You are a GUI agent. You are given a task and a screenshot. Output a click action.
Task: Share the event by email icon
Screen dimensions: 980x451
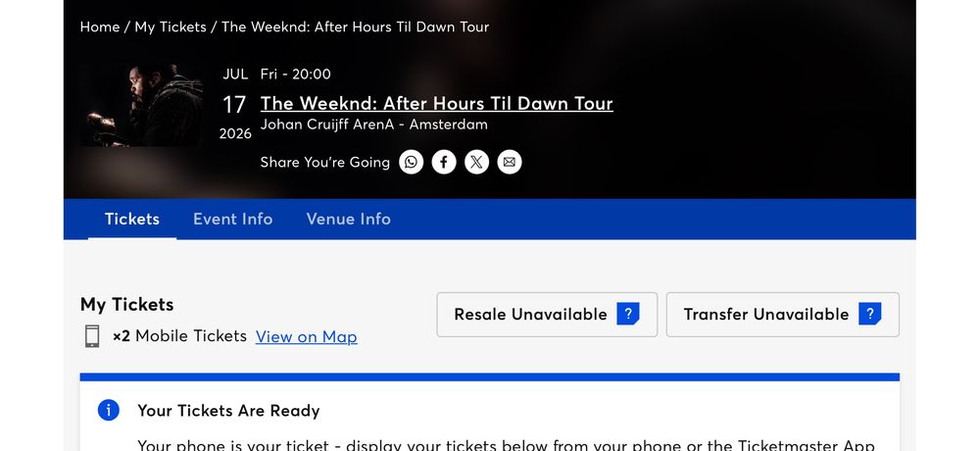[509, 162]
